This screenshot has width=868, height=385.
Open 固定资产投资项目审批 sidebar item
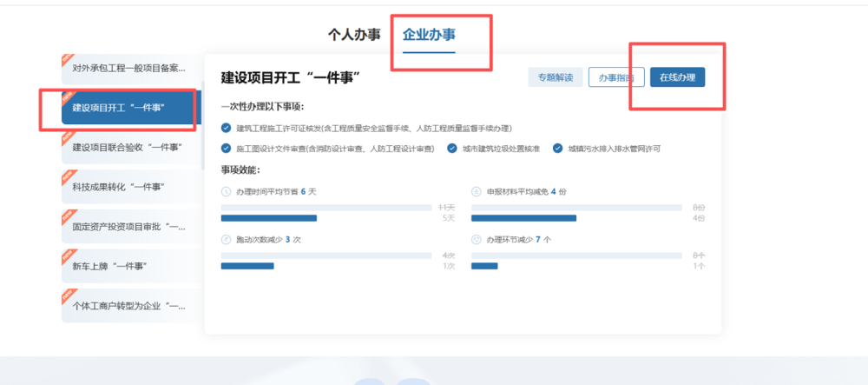(132, 227)
